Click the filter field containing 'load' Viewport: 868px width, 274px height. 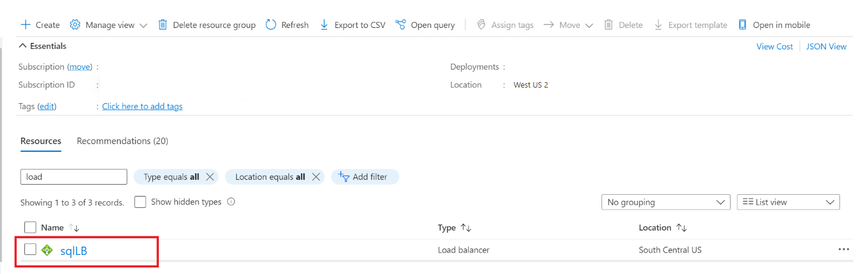tap(74, 177)
